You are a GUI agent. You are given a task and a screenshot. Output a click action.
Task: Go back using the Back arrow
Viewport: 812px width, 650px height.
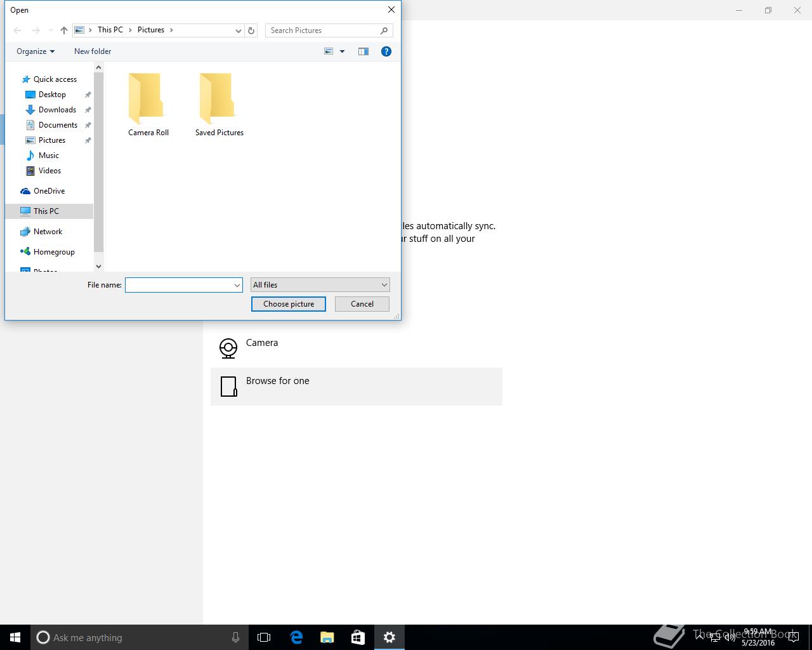18,30
